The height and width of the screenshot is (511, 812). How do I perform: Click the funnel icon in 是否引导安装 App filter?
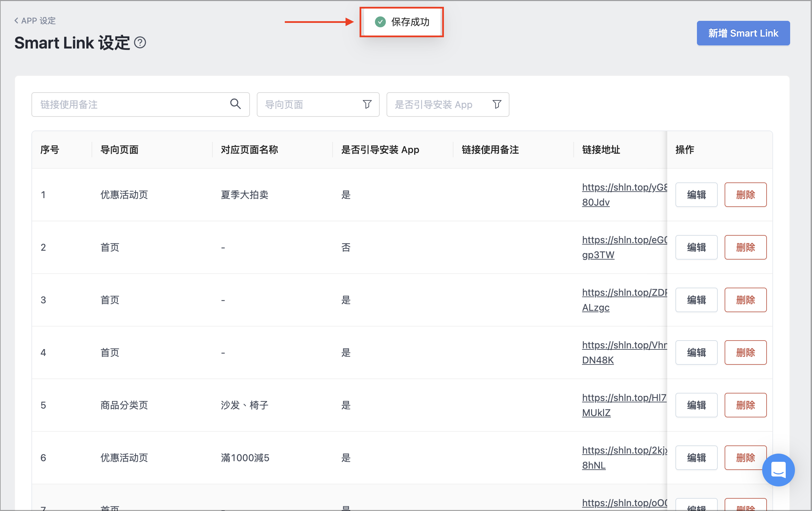497,104
